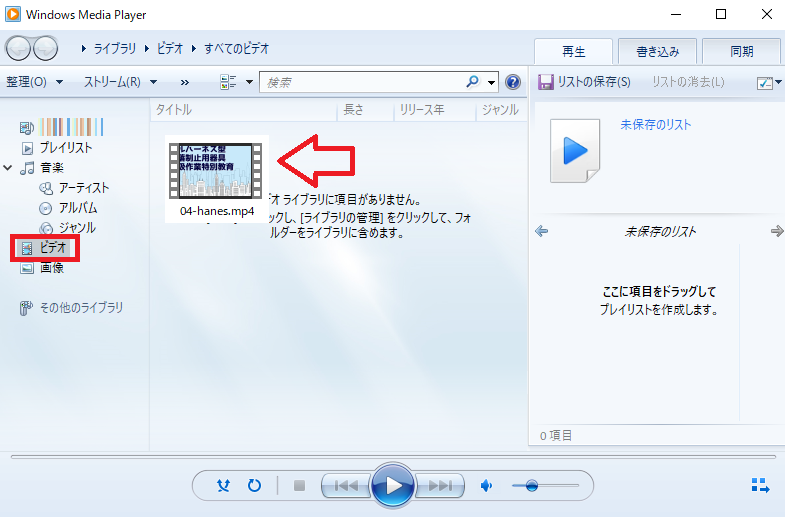Click the save list floppy icon
Image resolution: width=785 pixels, height=517 pixels.
click(x=545, y=82)
